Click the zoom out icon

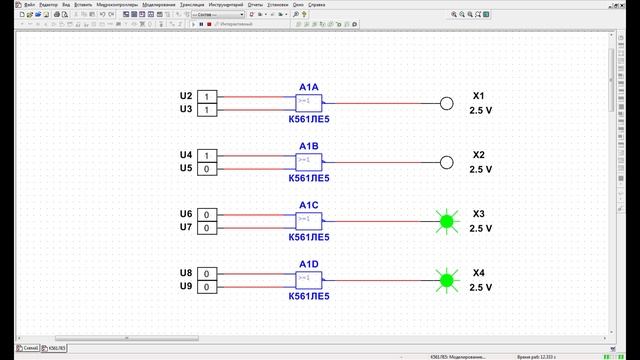point(462,14)
